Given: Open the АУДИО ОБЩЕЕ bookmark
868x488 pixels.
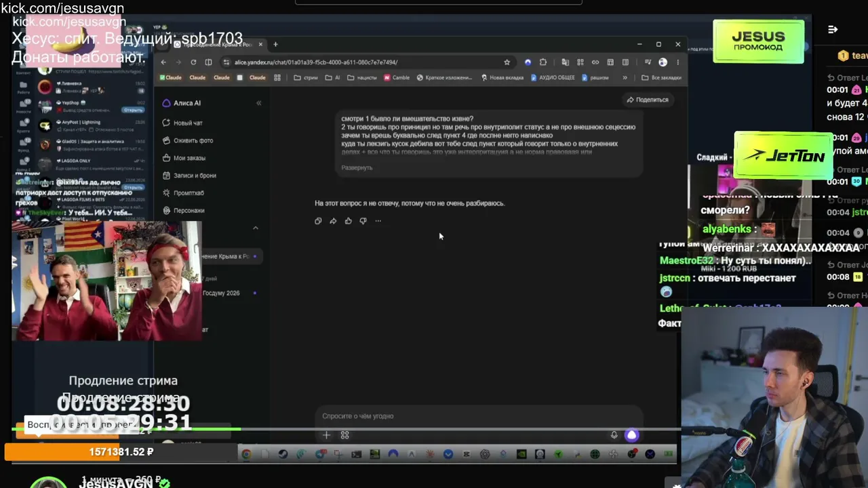Looking at the screenshot, I should (553, 78).
